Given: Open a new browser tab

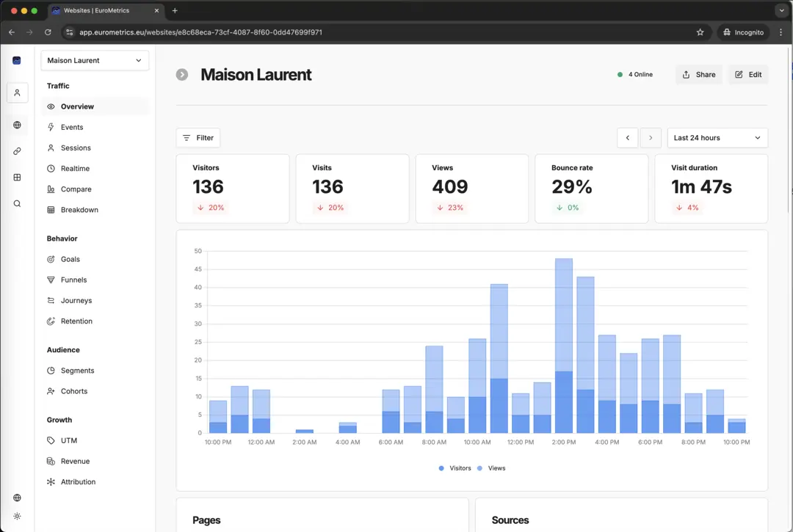Looking at the screenshot, I should click(x=175, y=10).
